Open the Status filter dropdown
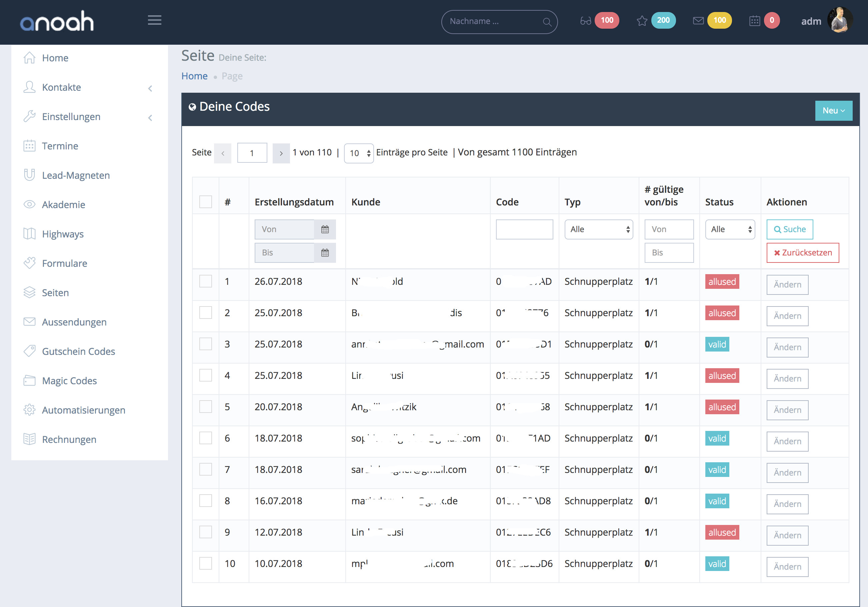Image resolution: width=868 pixels, height=607 pixels. coord(730,229)
